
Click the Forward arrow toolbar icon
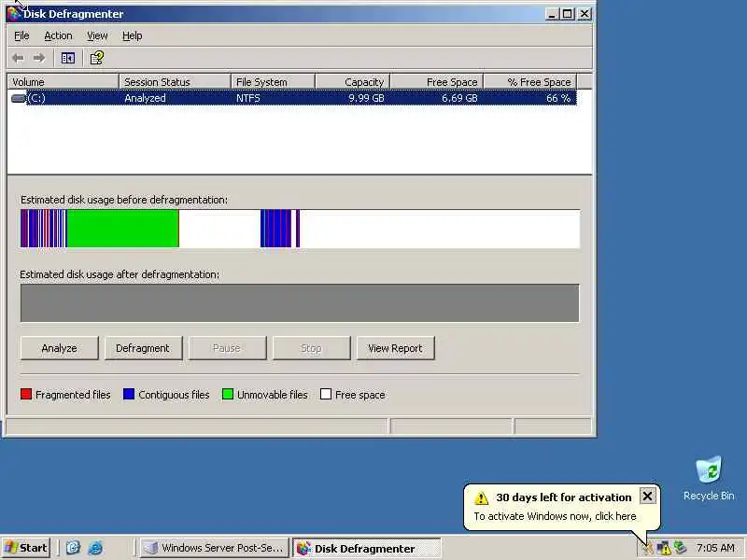point(39,58)
